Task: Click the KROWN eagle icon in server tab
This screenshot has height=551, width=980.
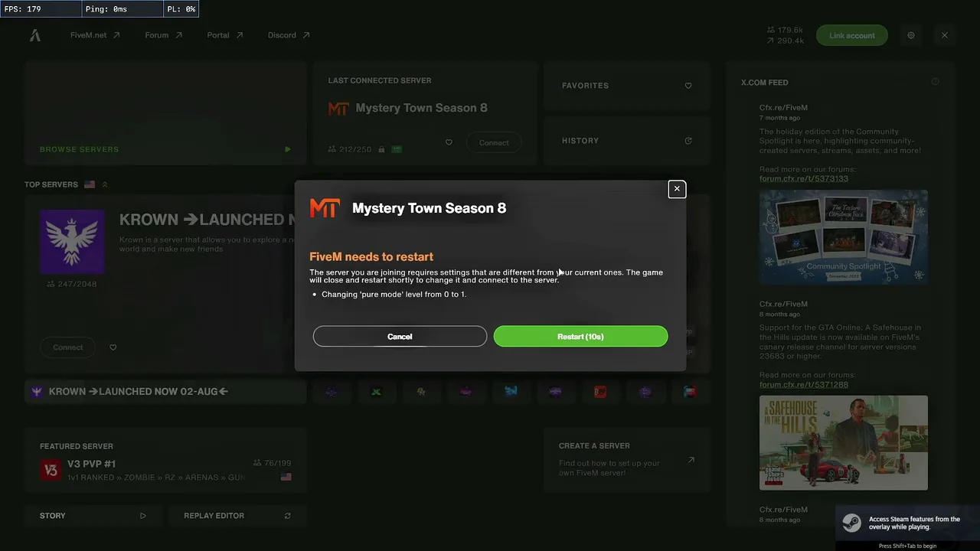Action: click(37, 392)
